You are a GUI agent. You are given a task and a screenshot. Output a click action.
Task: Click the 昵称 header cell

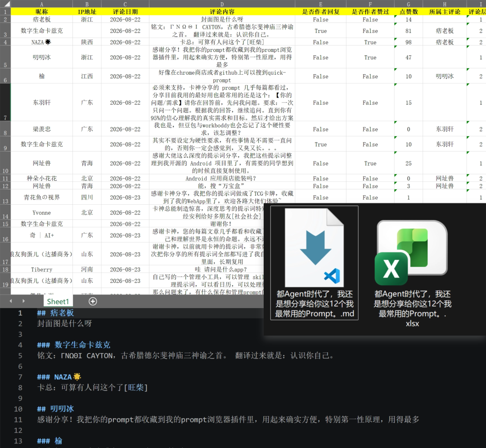click(x=41, y=12)
